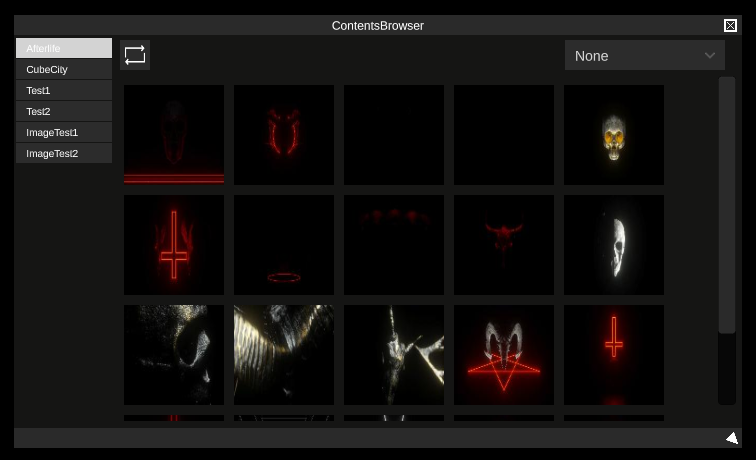Open the Test1 folder in sidebar
This screenshot has width=756, height=460.
64,90
